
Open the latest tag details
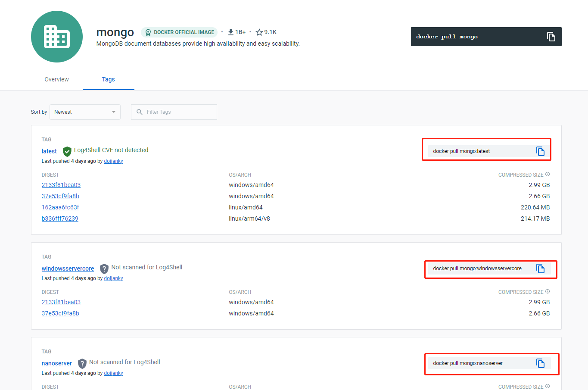click(49, 151)
